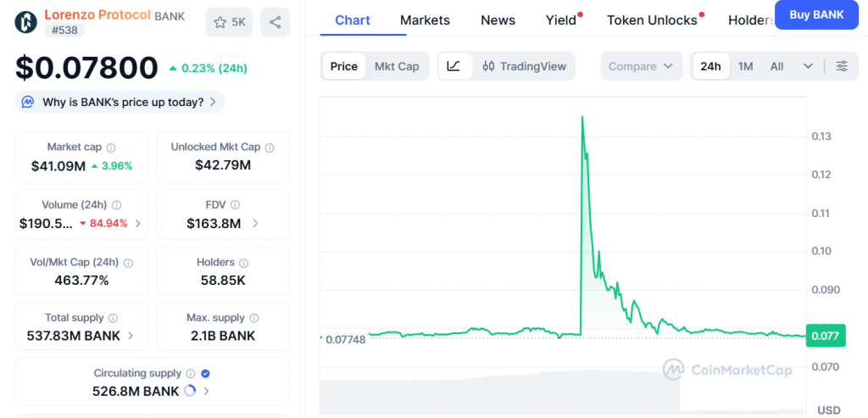Set chart range to 24h

(x=711, y=66)
